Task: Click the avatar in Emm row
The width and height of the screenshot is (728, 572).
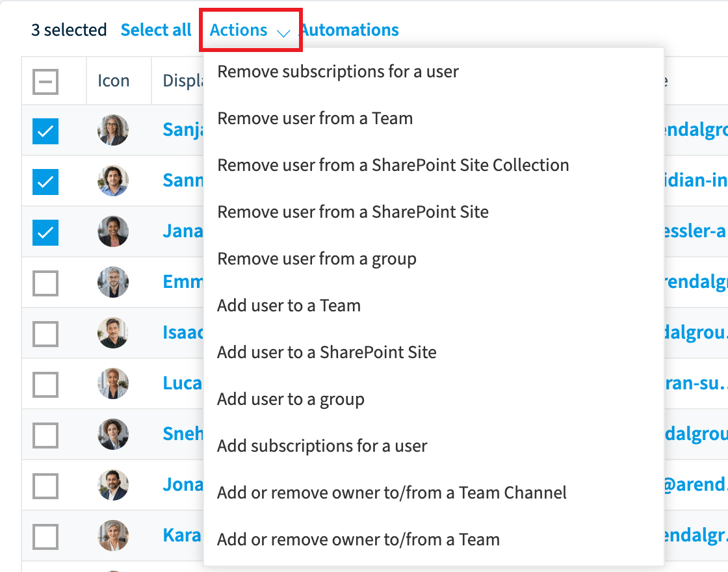Action: click(x=113, y=282)
